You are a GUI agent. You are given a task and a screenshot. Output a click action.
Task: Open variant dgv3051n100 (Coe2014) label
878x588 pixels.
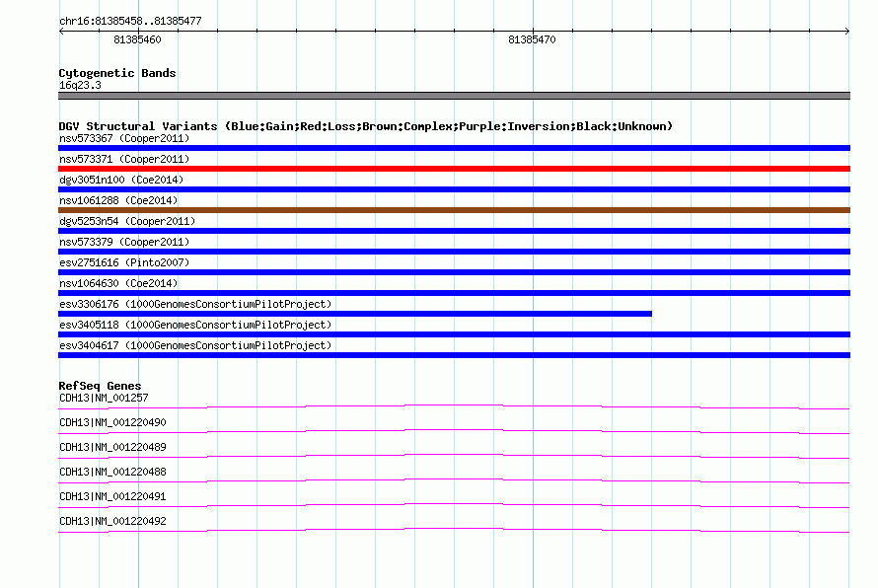click(x=121, y=180)
